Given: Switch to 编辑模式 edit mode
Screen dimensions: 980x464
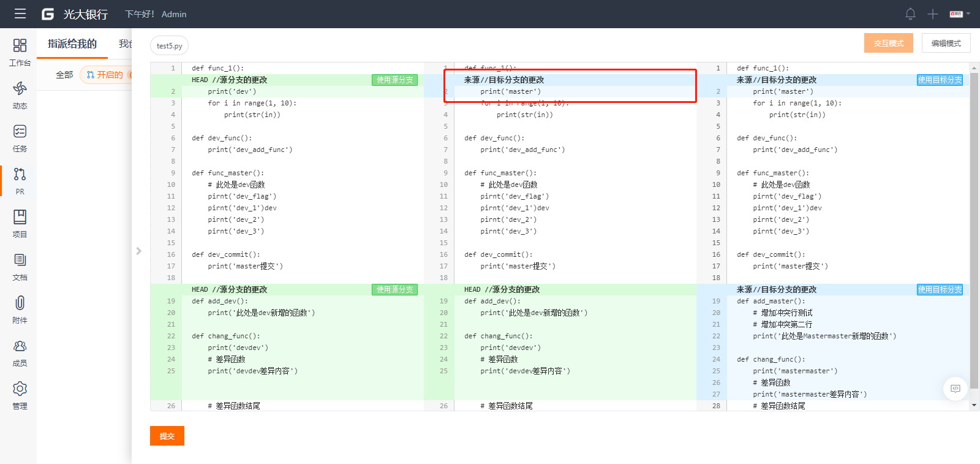Looking at the screenshot, I should tap(946, 44).
